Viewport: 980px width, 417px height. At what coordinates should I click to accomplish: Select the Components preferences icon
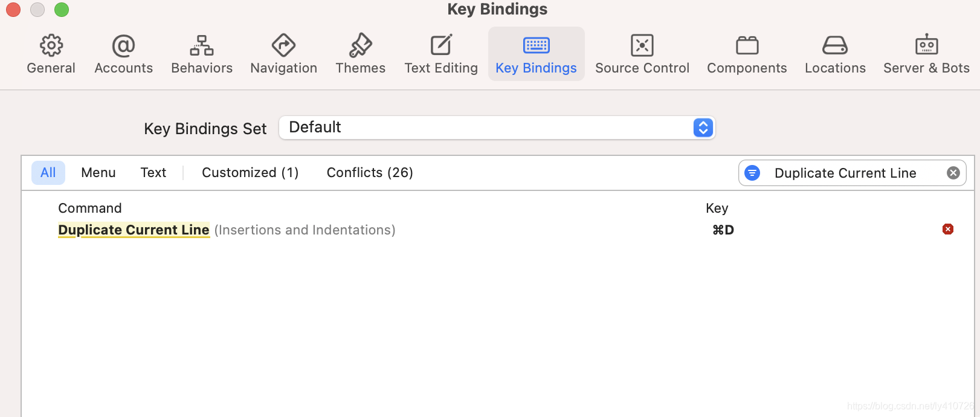747,53
